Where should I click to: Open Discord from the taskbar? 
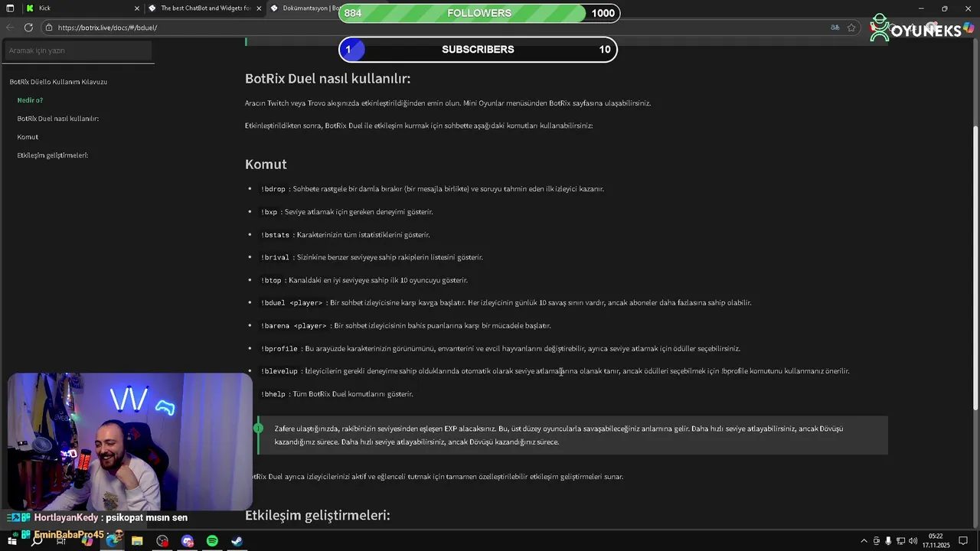[188, 541]
